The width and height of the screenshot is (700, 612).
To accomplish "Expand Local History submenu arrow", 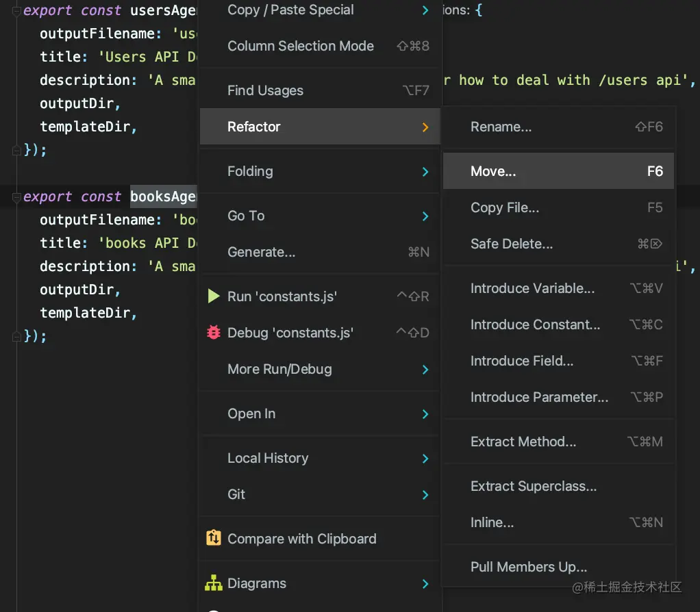I will click(x=425, y=459).
